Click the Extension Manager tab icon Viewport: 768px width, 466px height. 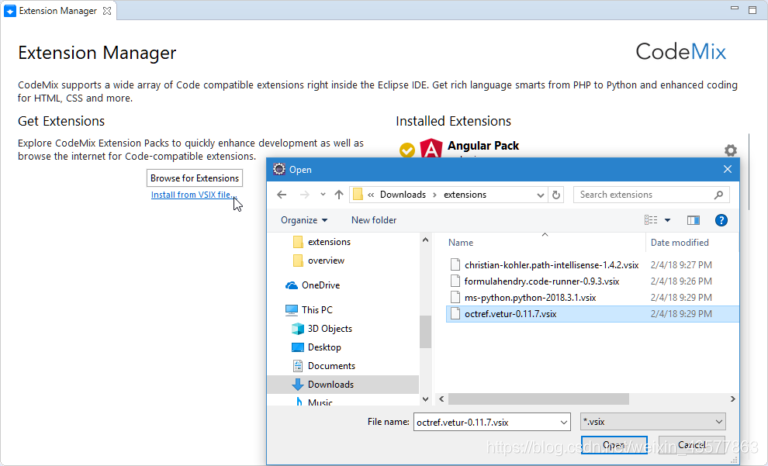click(x=10, y=11)
